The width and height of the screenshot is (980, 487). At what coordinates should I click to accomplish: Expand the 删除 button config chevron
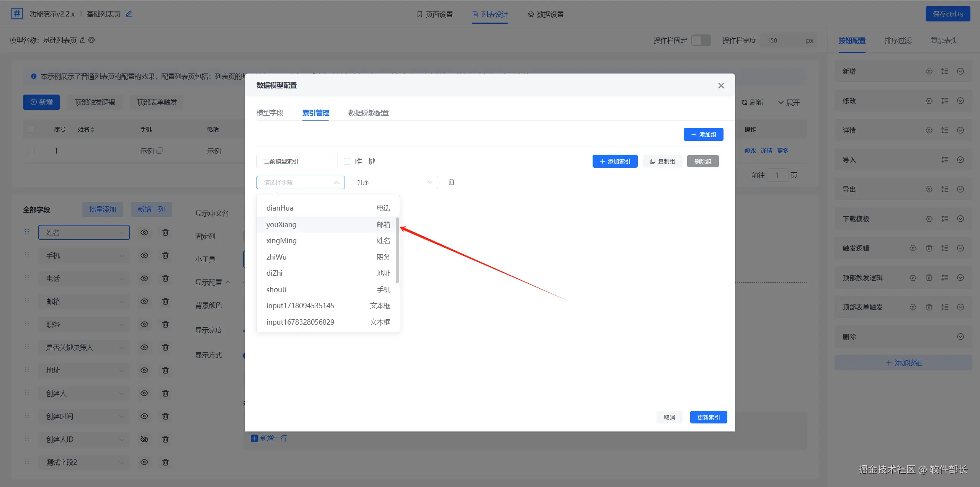[x=960, y=337]
